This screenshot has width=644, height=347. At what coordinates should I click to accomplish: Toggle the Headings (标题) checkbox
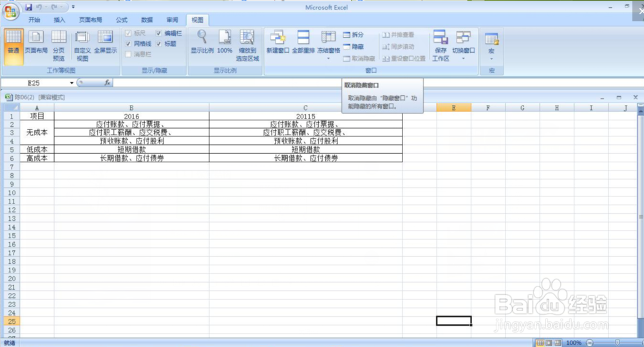coord(158,44)
